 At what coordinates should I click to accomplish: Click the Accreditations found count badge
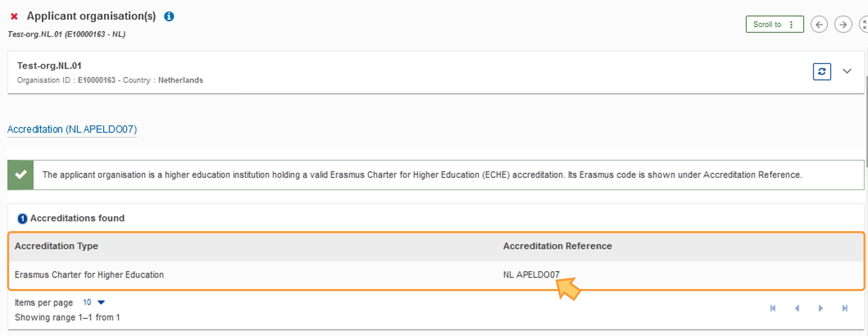pyautogui.click(x=22, y=219)
